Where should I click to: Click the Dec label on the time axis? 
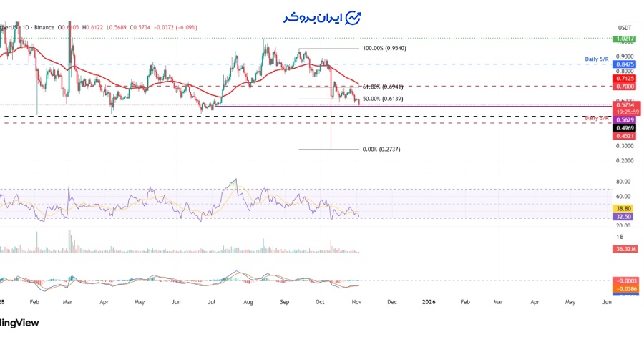[391, 303]
